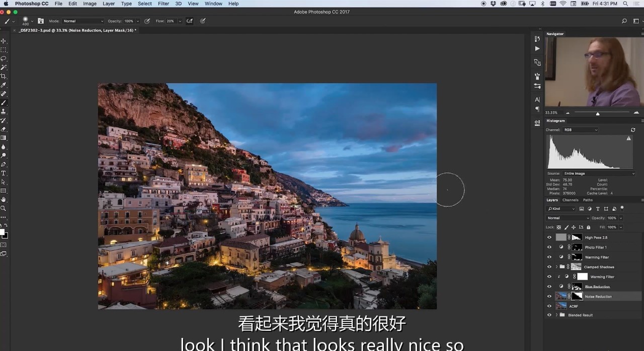Toggle airbrush-style build-up in the options bar
The width and height of the screenshot is (644, 351).
[190, 21]
